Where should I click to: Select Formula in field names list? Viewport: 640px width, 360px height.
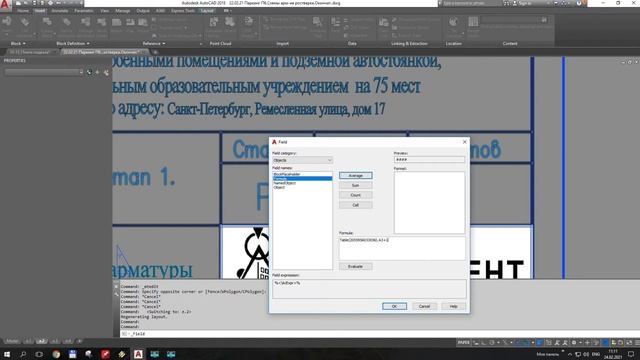tap(302, 178)
